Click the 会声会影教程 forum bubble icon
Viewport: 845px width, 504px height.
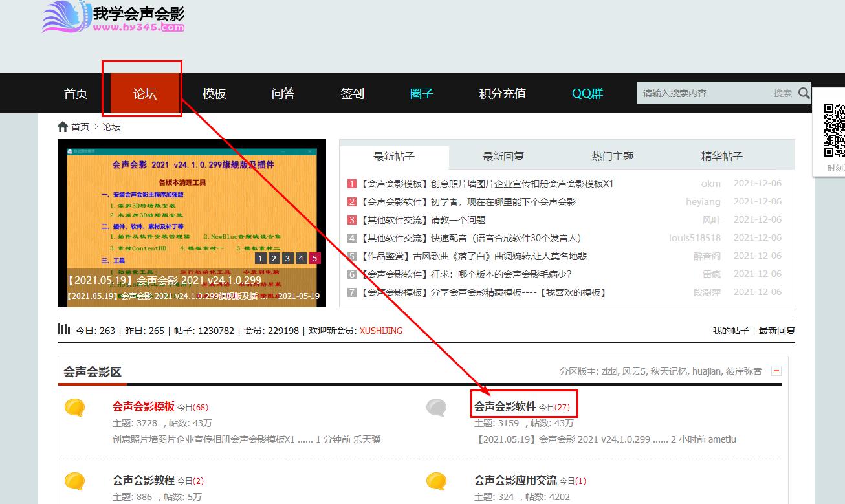pyautogui.click(x=76, y=481)
